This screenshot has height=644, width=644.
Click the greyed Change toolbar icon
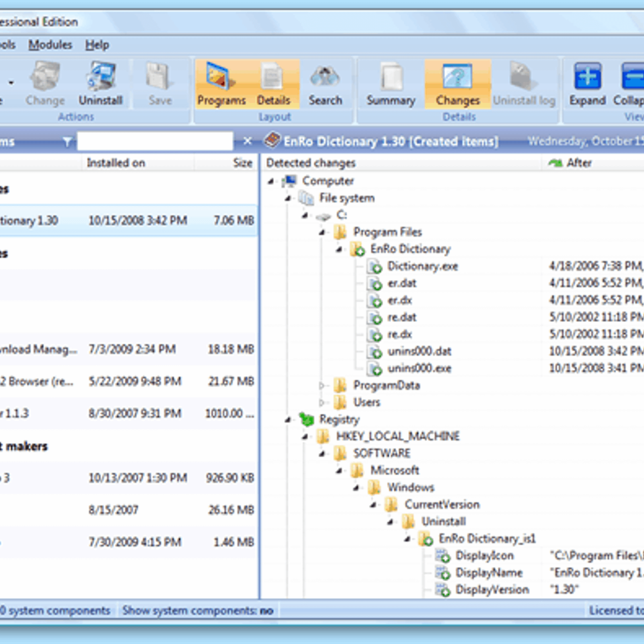(45, 76)
